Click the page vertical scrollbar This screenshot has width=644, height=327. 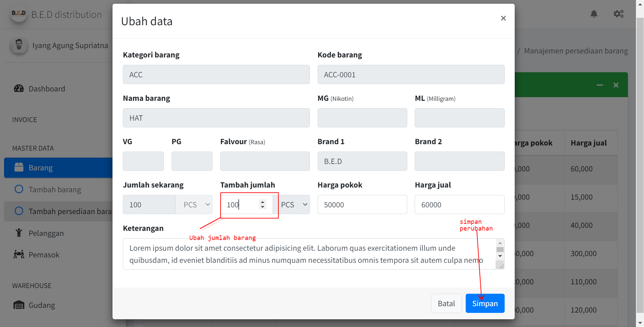640,165
